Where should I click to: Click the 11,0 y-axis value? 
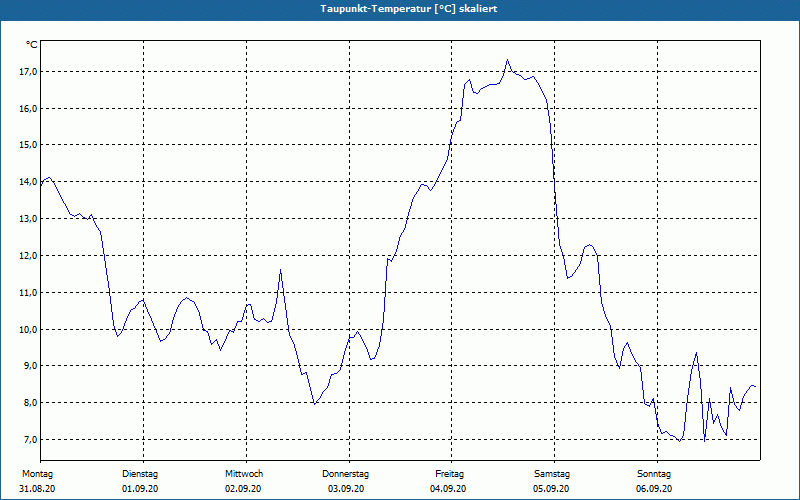[x=28, y=292]
